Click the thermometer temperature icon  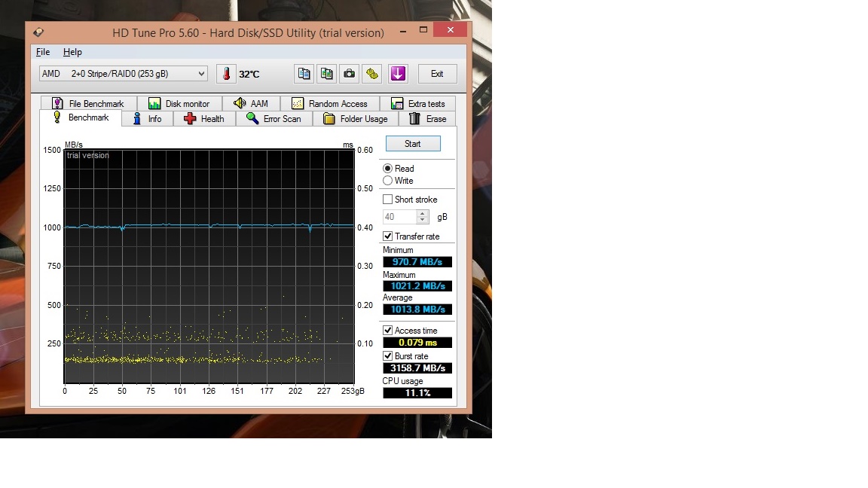(x=226, y=74)
